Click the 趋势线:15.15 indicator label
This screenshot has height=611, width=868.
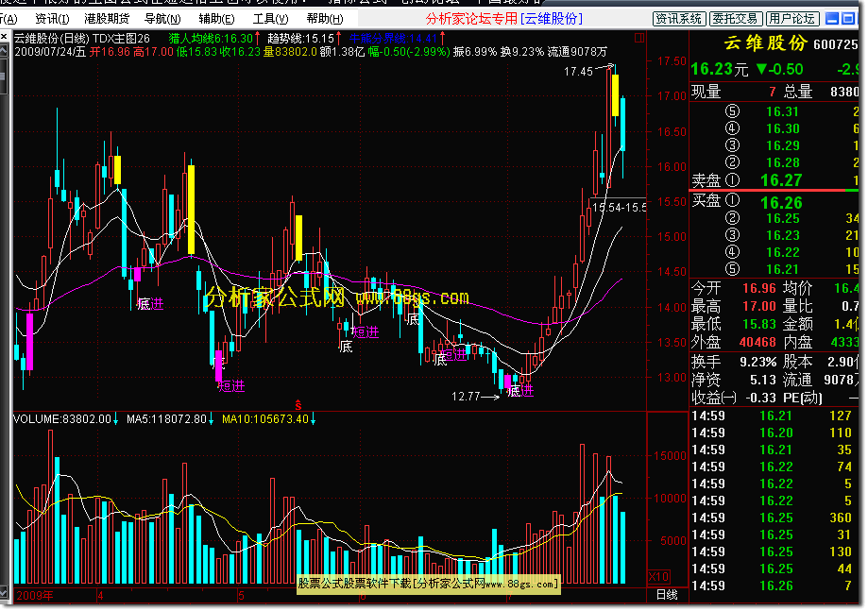tap(300, 38)
